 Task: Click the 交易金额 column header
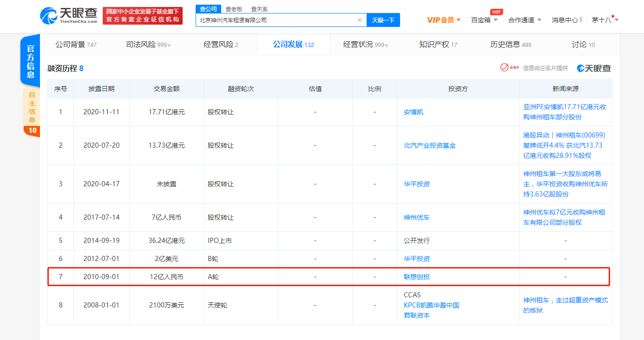[x=166, y=89]
